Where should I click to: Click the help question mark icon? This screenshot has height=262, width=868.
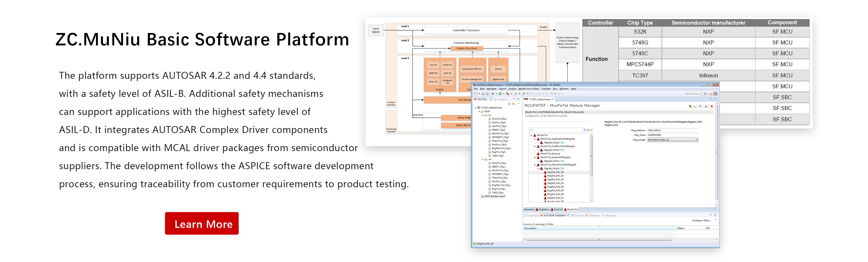coord(700,106)
